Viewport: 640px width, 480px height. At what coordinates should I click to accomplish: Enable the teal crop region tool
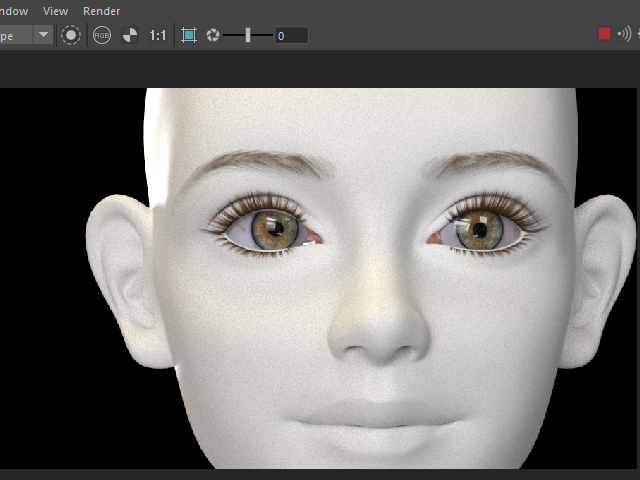[189, 35]
